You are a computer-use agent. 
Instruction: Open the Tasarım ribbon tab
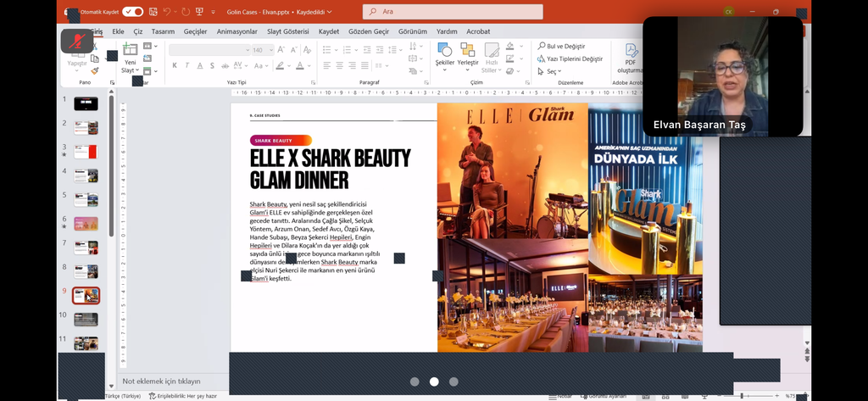click(x=163, y=31)
